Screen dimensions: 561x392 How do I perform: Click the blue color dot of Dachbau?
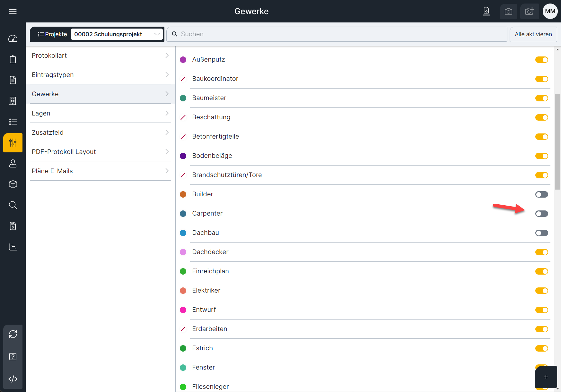[183, 233]
